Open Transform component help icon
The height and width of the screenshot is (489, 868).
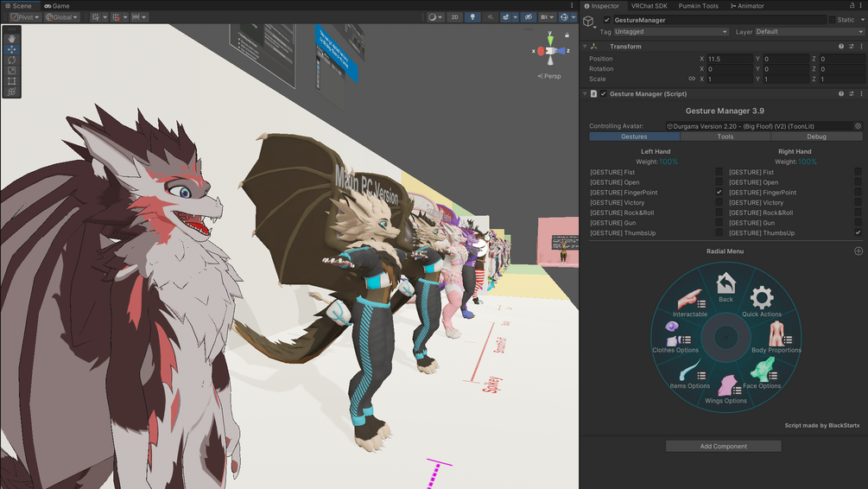tap(841, 47)
